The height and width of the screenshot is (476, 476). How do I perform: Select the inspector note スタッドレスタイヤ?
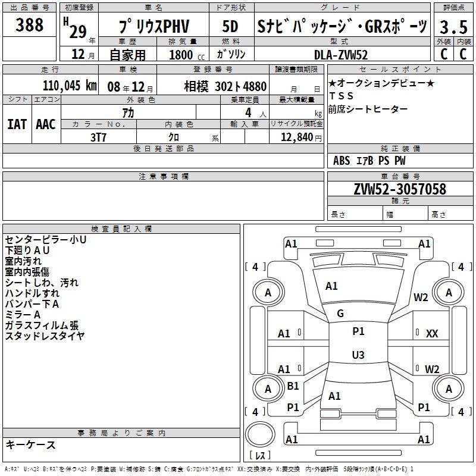(45, 336)
